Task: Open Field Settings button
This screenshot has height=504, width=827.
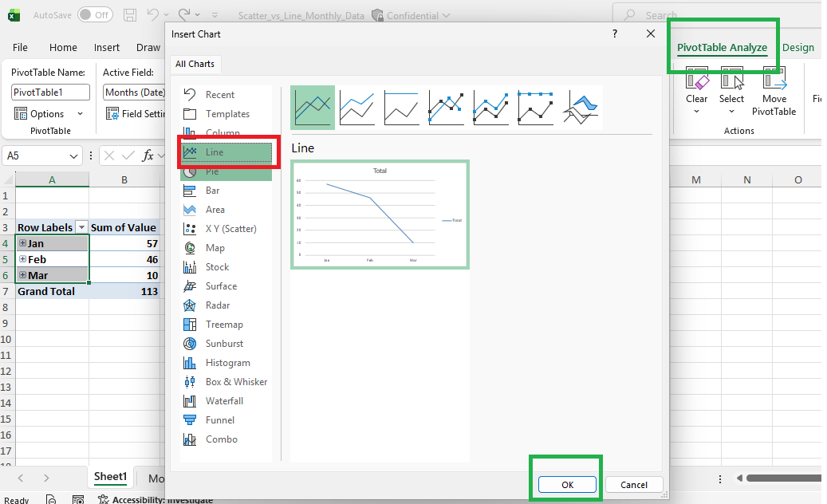Action: coord(136,114)
